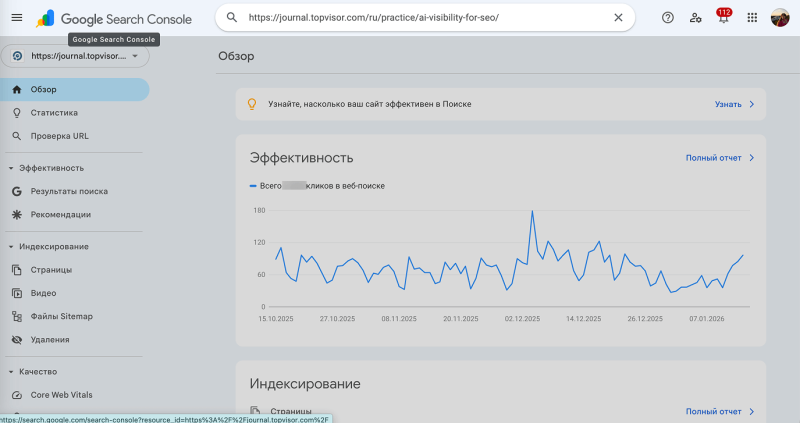Click the sitemap icon beside Файлы Sitemap
800x423 pixels.
click(x=17, y=317)
